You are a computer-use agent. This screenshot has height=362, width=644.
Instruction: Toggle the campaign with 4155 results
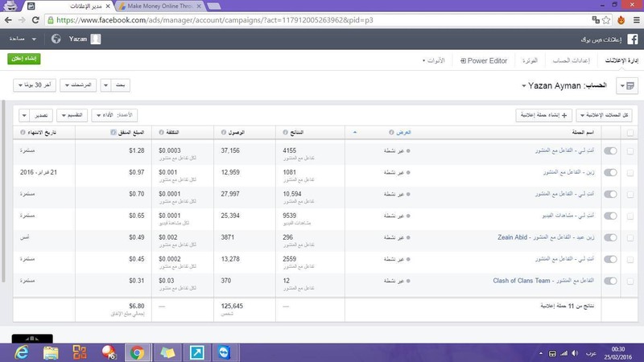click(x=610, y=151)
